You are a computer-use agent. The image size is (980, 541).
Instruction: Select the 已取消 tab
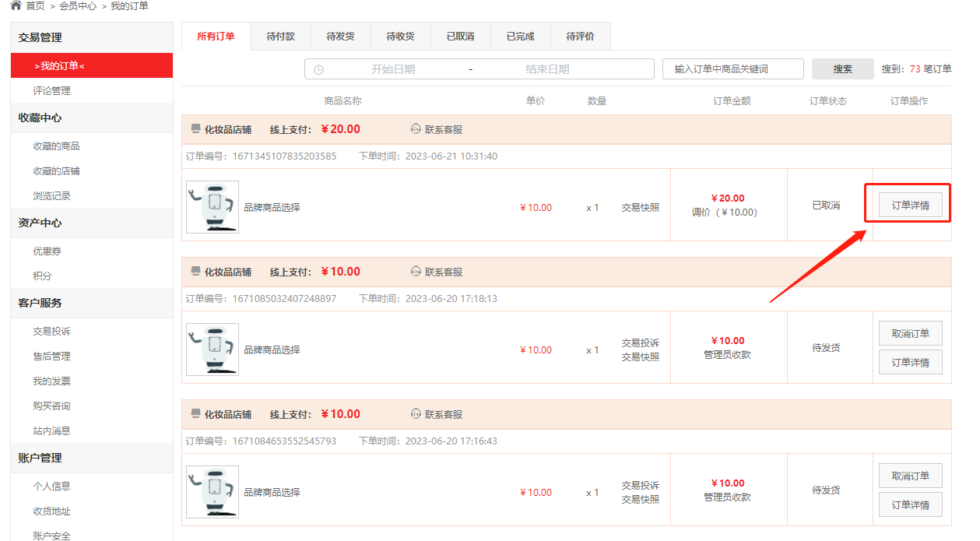point(460,37)
